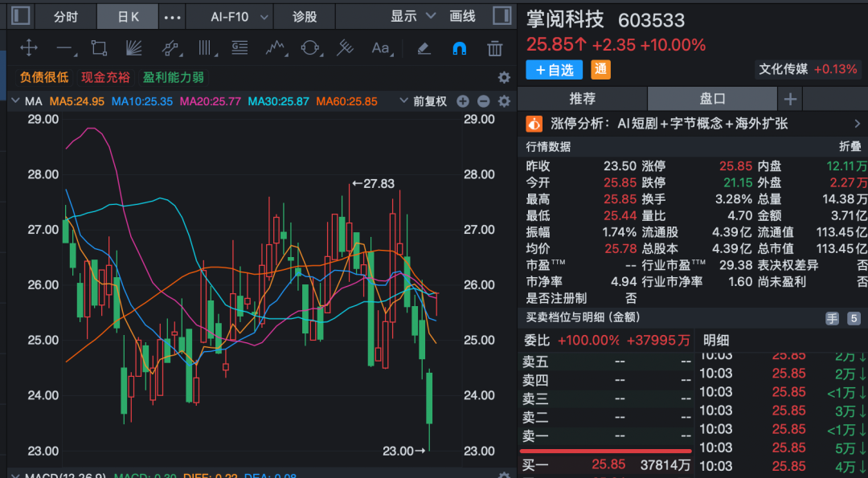Toggle the right sidebar panel icon

[502, 16]
